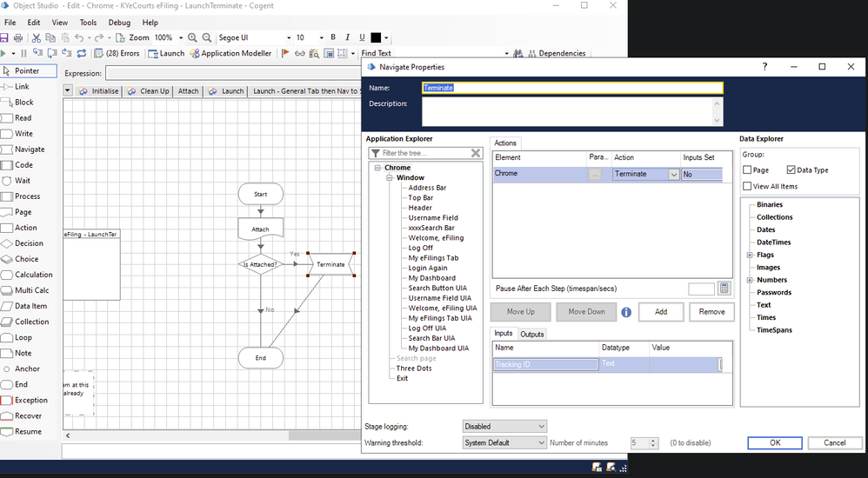Click the OK button
Viewport: 868px width, 478px height.
(774, 442)
